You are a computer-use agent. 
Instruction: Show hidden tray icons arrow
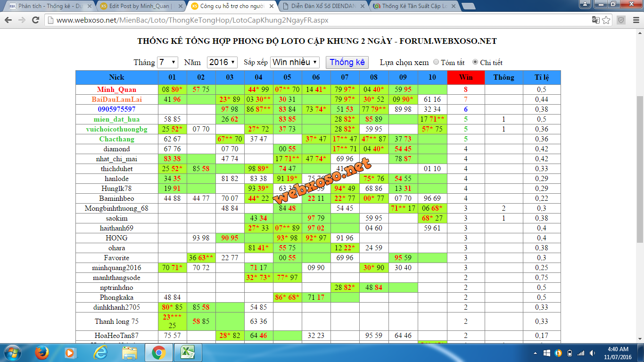[x=536, y=353]
